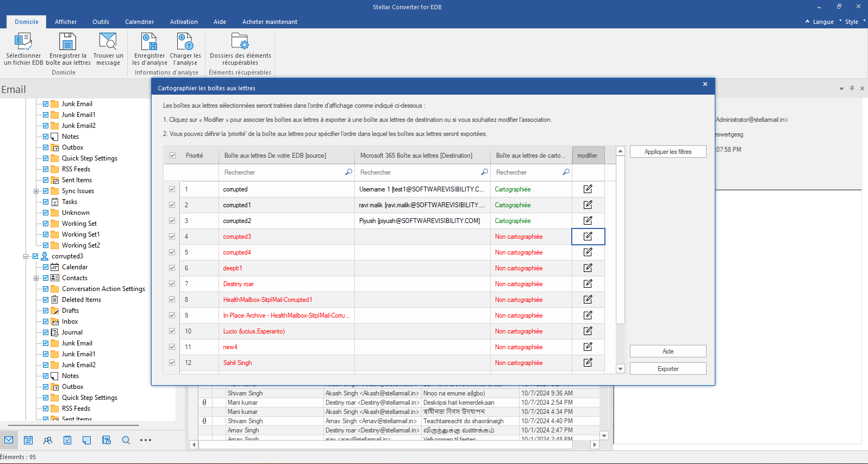Edit mapping for deepti1 row
The height and width of the screenshot is (464, 868).
(x=588, y=268)
